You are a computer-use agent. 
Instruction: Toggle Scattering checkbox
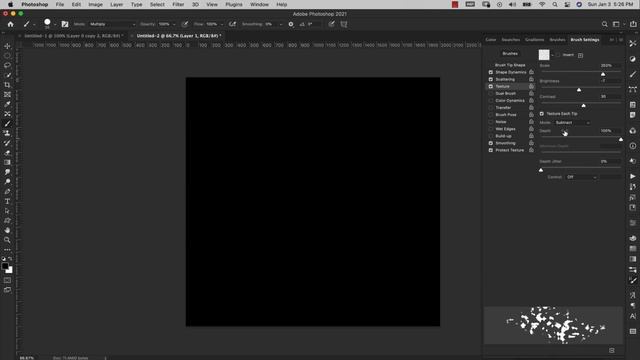click(491, 79)
